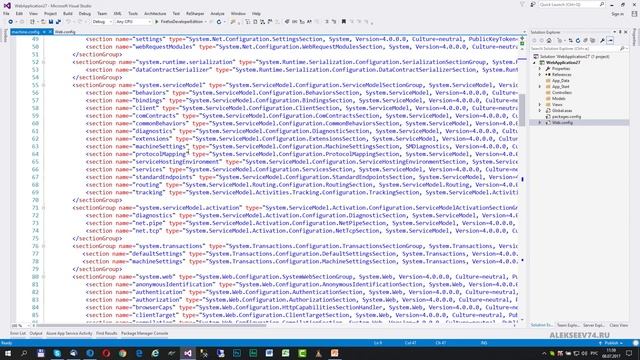Viewport: 640px width, 360px height.
Task: Toggle Show All Files in Solution Explorer
Action: click(593, 40)
